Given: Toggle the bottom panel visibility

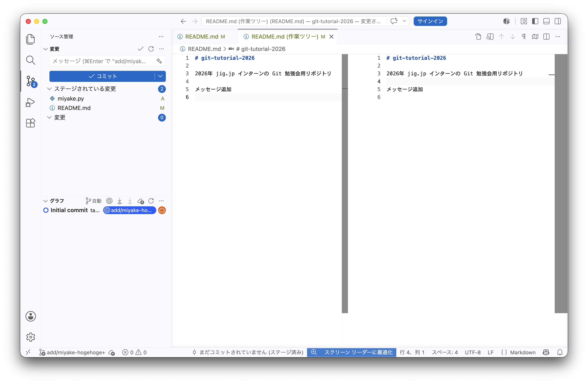Looking at the screenshot, I should (x=547, y=21).
